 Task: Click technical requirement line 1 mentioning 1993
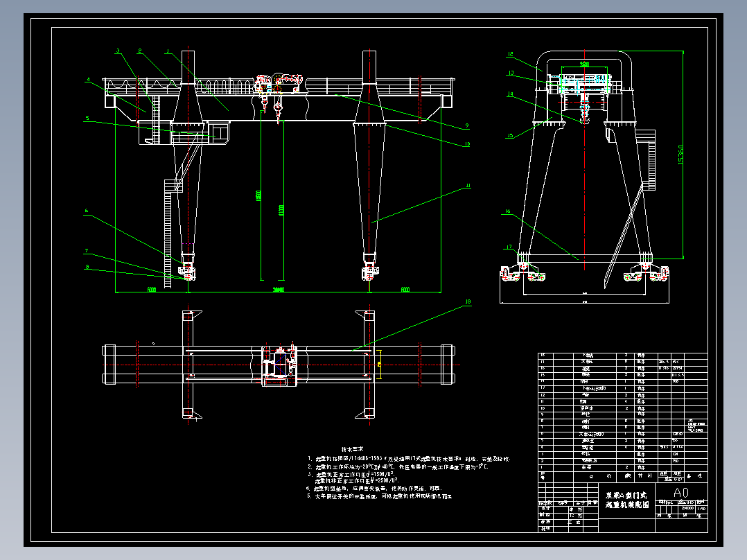click(x=410, y=459)
